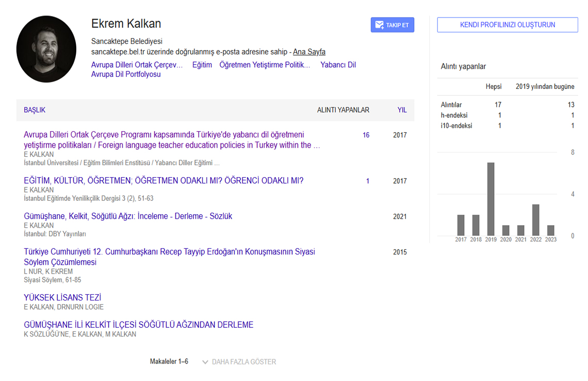The height and width of the screenshot is (381, 588).
Task: Sort articles by Başlık column header
Action: point(35,110)
